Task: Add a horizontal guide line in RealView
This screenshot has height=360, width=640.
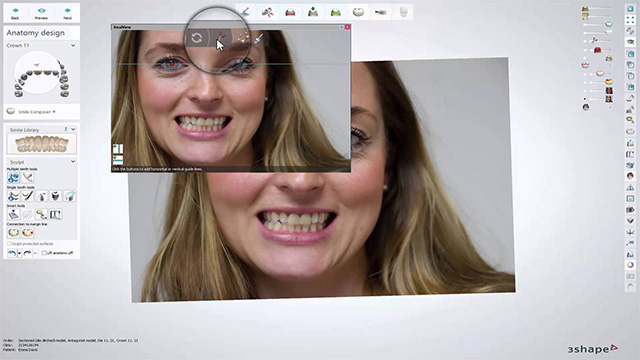Action: (x=118, y=160)
